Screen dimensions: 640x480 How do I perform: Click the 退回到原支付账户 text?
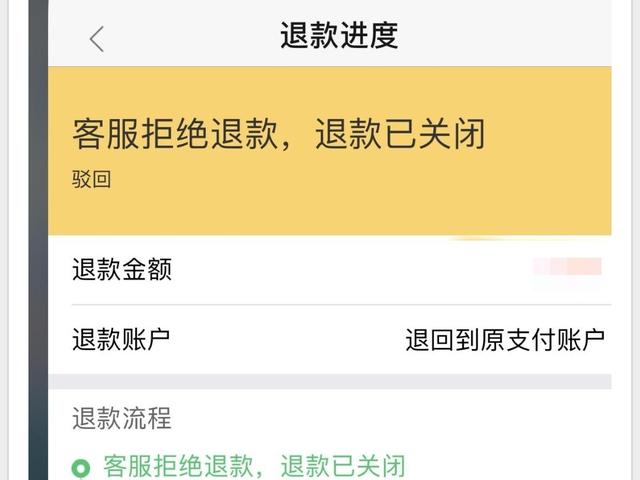click(505, 340)
